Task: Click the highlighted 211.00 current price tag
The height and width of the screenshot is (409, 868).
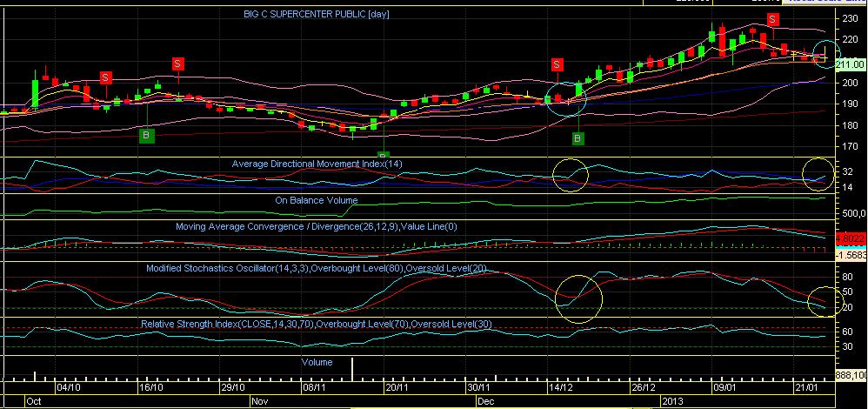Action: (x=851, y=65)
